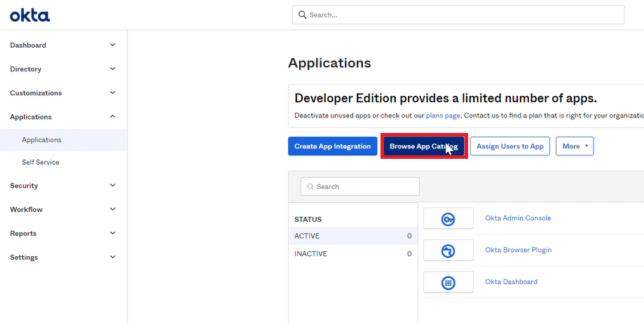Open the Okta Admin Console app icon
Viewport: 644px width, 324px height.
[x=448, y=218]
